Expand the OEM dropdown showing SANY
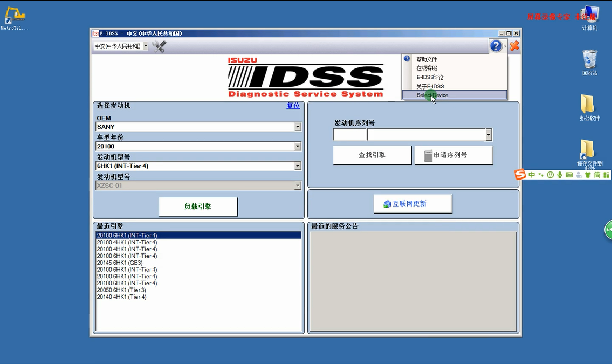This screenshot has height=364, width=612. 298,127
